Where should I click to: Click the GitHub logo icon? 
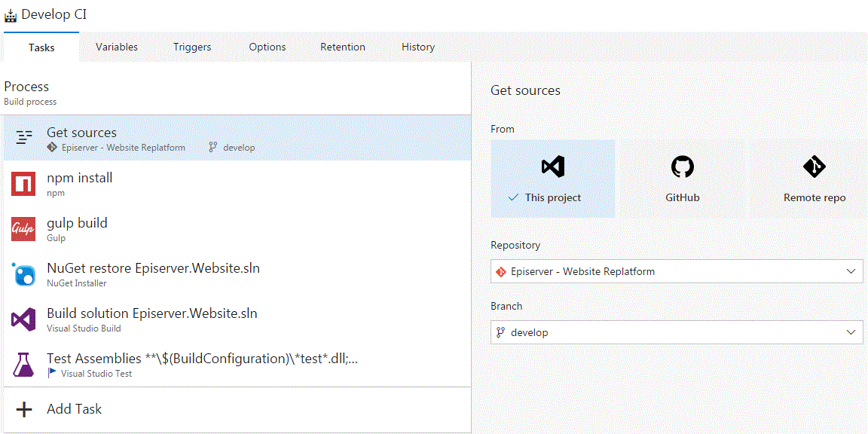(x=682, y=167)
